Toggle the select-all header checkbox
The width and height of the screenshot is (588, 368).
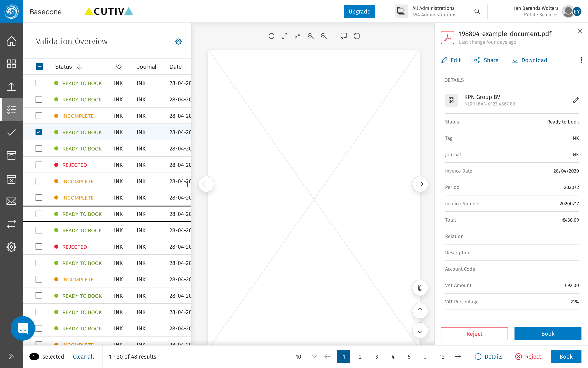39,66
